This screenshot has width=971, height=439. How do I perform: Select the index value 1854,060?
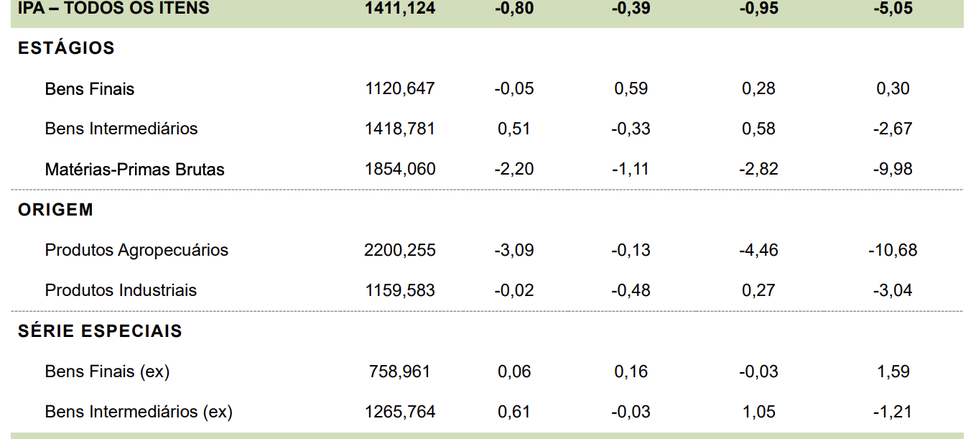400,169
